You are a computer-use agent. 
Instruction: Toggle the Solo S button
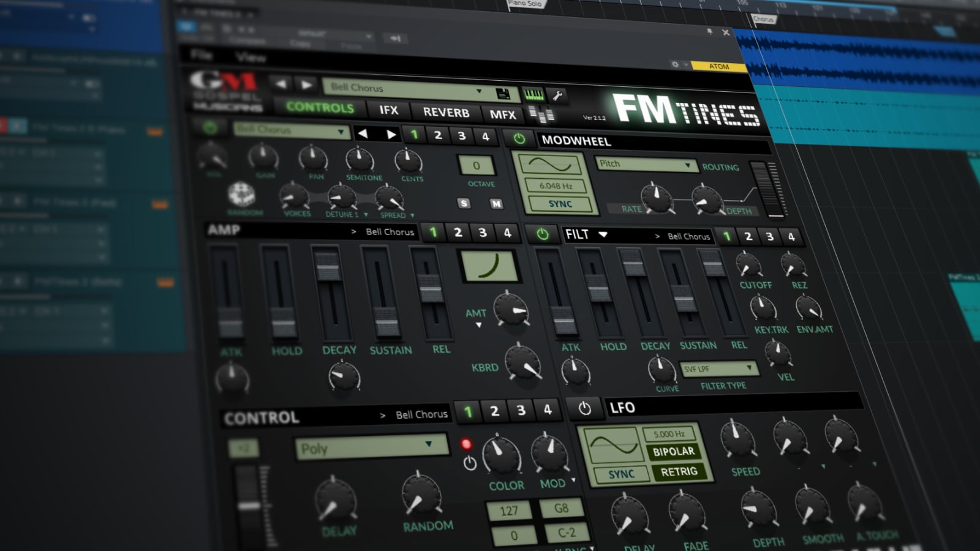[464, 203]
